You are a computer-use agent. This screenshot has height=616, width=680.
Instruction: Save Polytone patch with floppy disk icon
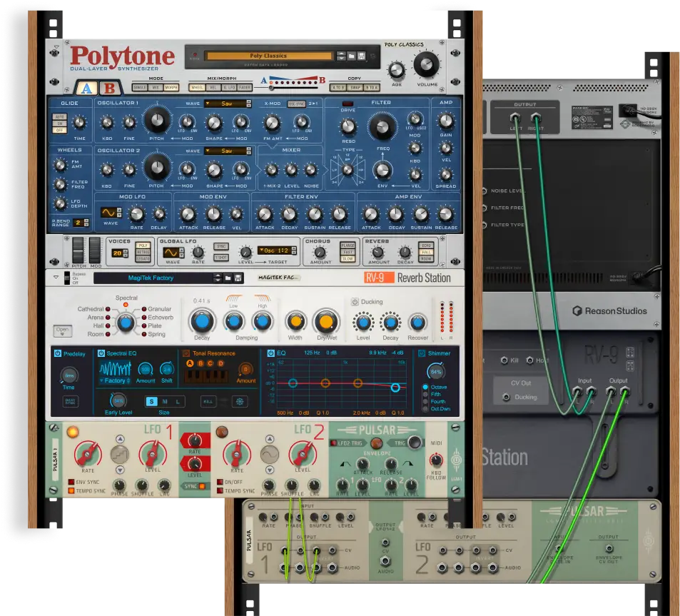(x=361, y=56)
